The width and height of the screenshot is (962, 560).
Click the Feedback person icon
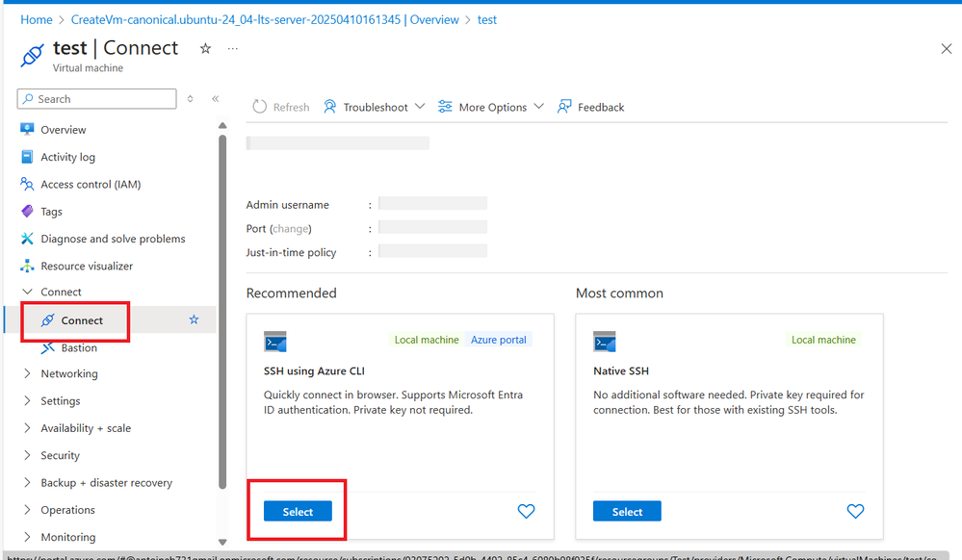pos(564,107)
